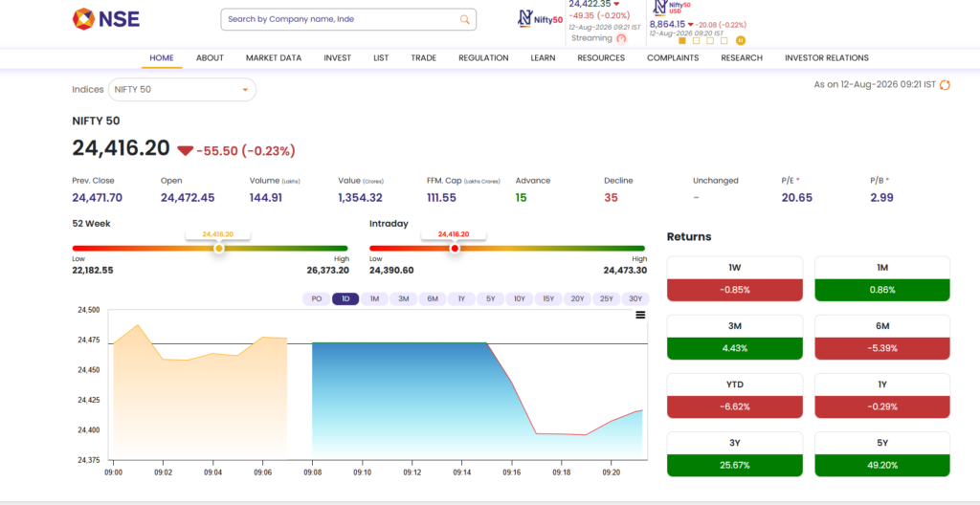Select the first filled carousel indicator
980x505 pixels.
point(681,40)
